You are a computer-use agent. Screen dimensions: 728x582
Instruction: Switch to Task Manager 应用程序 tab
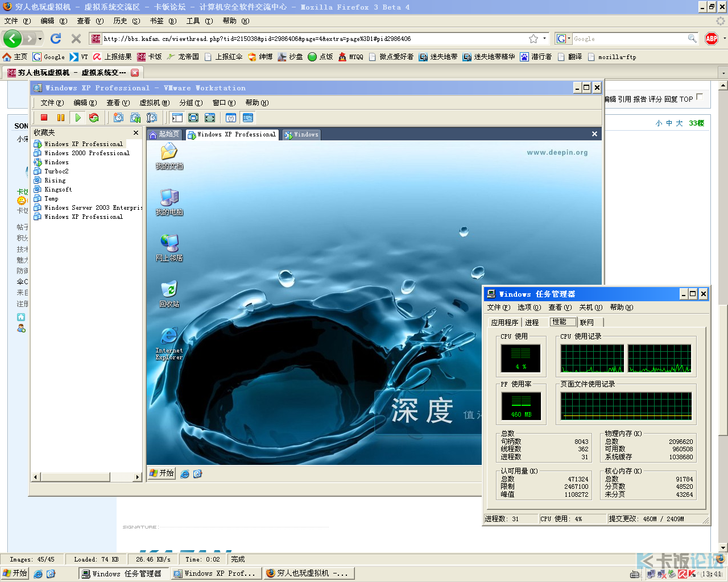[x=504, y=323]
